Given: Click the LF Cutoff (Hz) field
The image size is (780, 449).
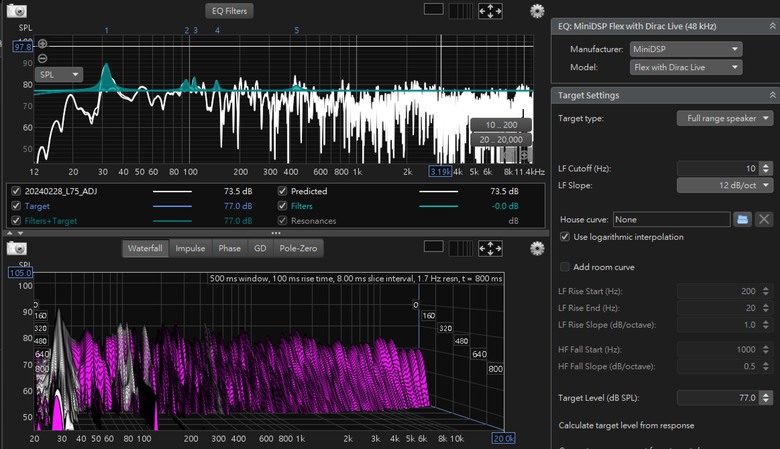Looking at the screenshot, I should [x=718, y=169].
